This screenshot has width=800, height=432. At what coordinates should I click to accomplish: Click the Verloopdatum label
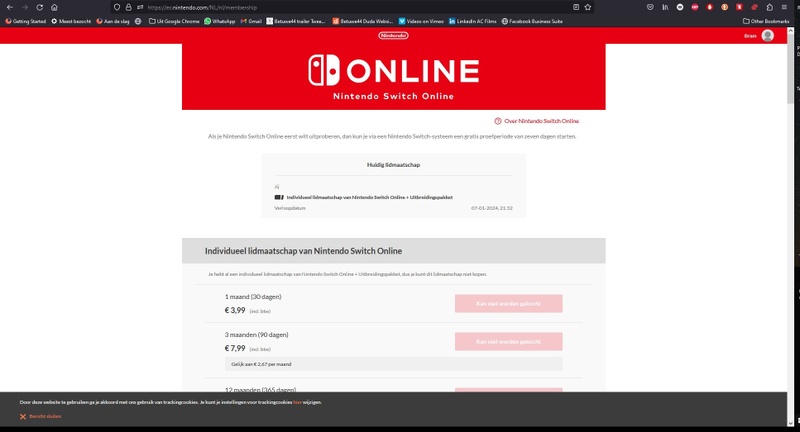click(x=290, y=208)
